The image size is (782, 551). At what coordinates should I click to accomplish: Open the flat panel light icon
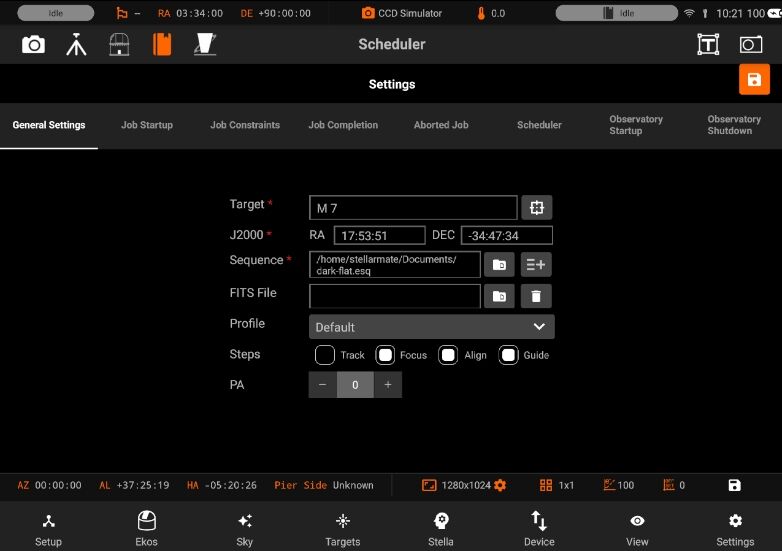(205, 44)
